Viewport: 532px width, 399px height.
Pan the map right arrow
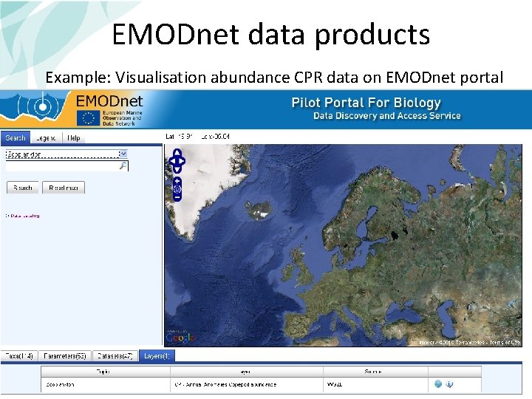(x=183, y=161)
